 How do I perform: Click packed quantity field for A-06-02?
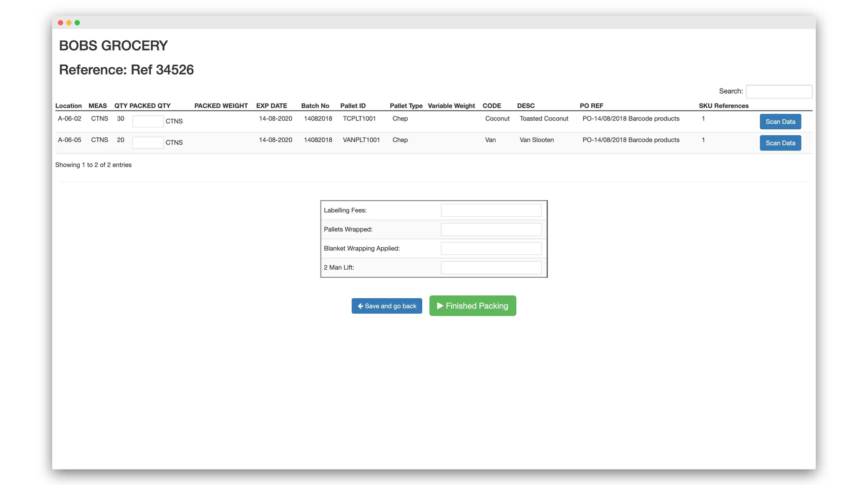148,121
